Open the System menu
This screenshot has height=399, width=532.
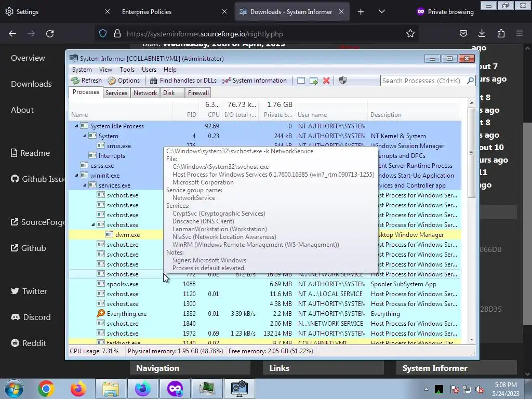point(82,70)
